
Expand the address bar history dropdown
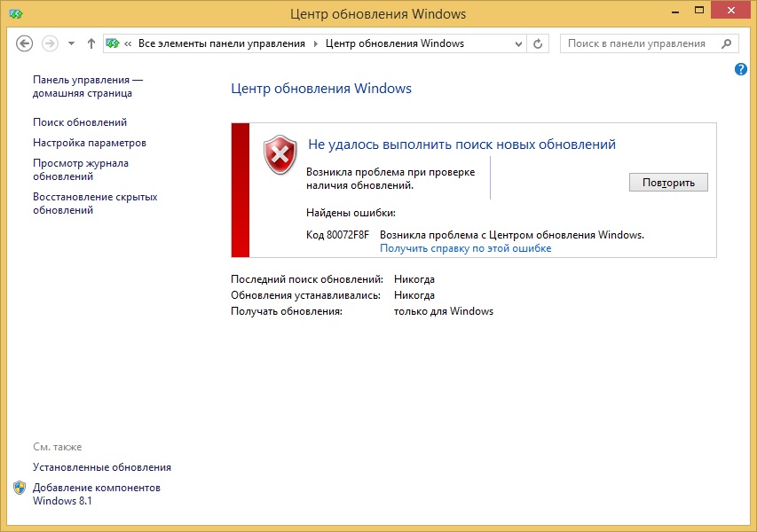(517, 43)
